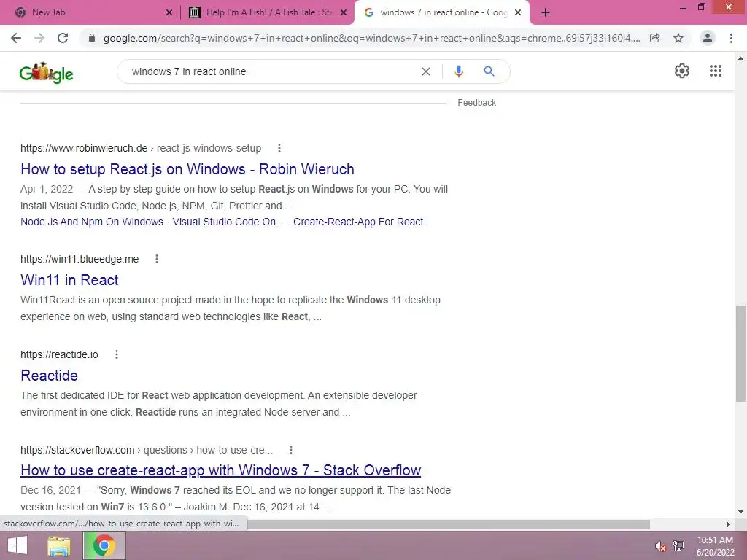
Task: Open the Windows Start menu
Action: tap(18, 545)
